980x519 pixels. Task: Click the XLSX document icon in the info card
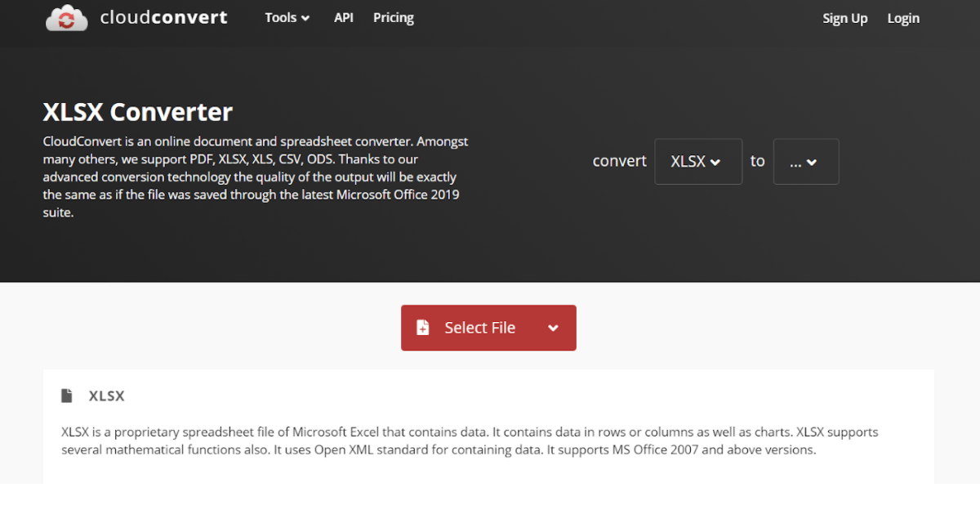pyautogui.click(x=69, y=395)
